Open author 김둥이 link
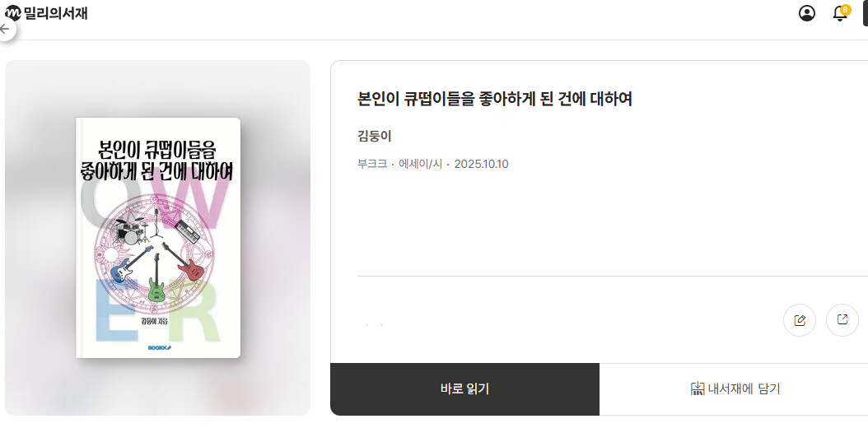Screen dimensions: 868x428 375,136
